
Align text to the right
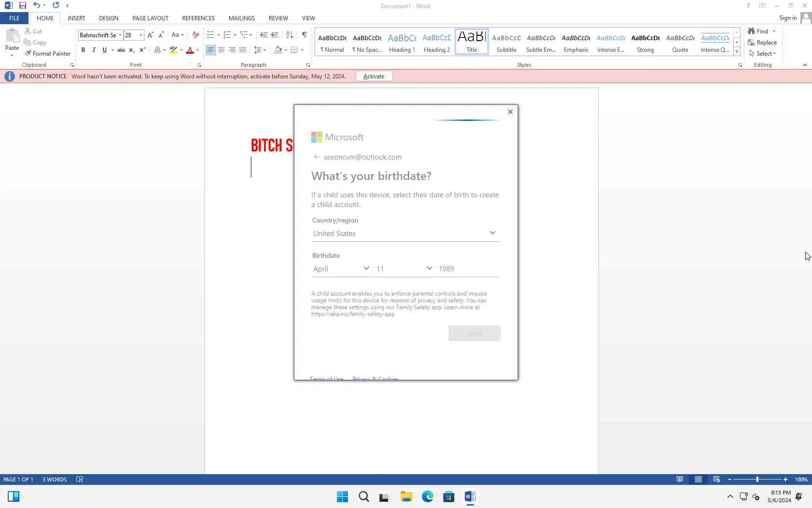coord(232,50)
